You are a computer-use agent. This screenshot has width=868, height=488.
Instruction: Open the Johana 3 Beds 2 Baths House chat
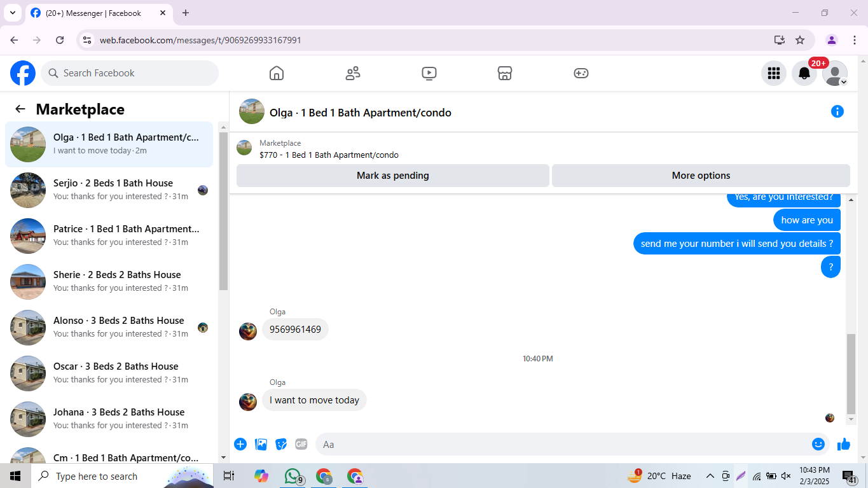[x=109, y=419]
